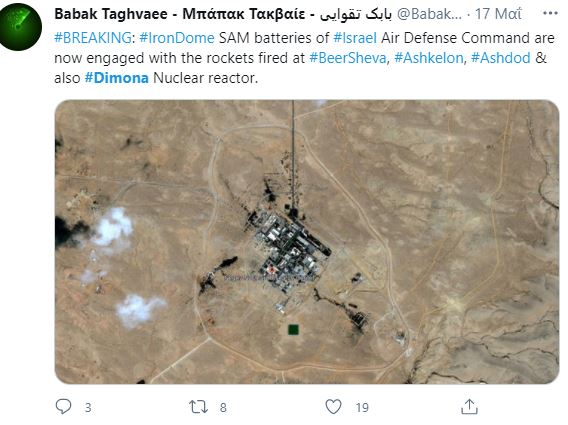568x425 pixels.
Task: Click the #Ashkelon hashtag
Action: click(429, 58)
